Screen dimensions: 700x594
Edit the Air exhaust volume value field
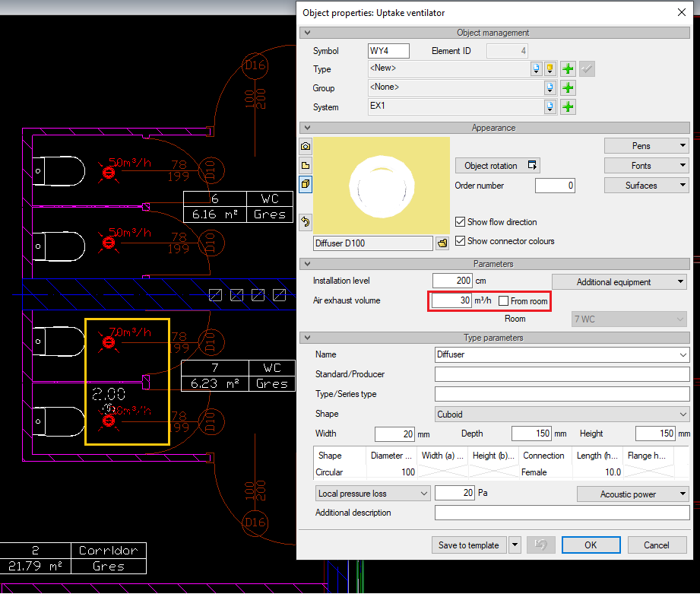coord(454,300)
